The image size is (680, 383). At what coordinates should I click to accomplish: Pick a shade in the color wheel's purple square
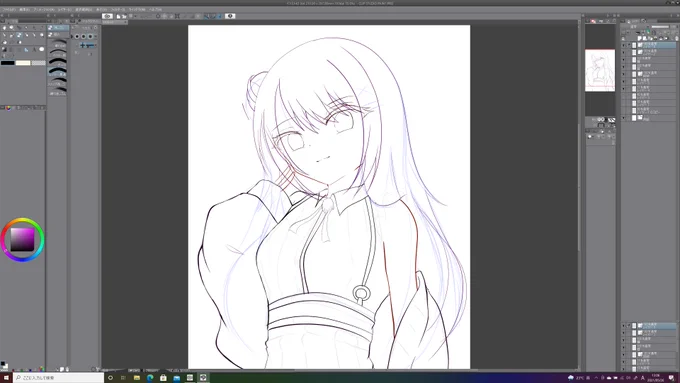click(x=22, y=239)
